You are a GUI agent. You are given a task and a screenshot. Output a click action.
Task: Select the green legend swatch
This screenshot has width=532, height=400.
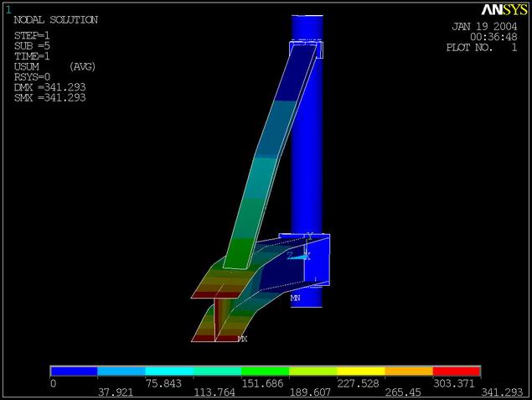point(266,371)
